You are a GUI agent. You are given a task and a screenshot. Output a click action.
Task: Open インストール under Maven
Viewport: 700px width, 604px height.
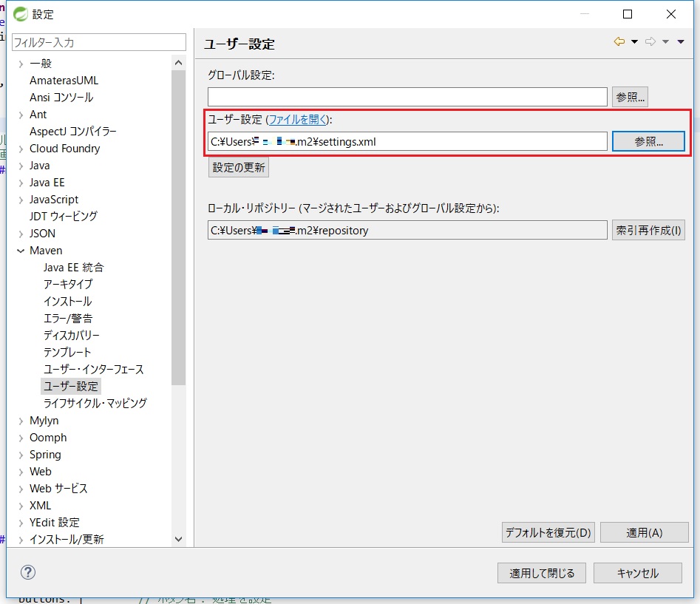[67, 302]
